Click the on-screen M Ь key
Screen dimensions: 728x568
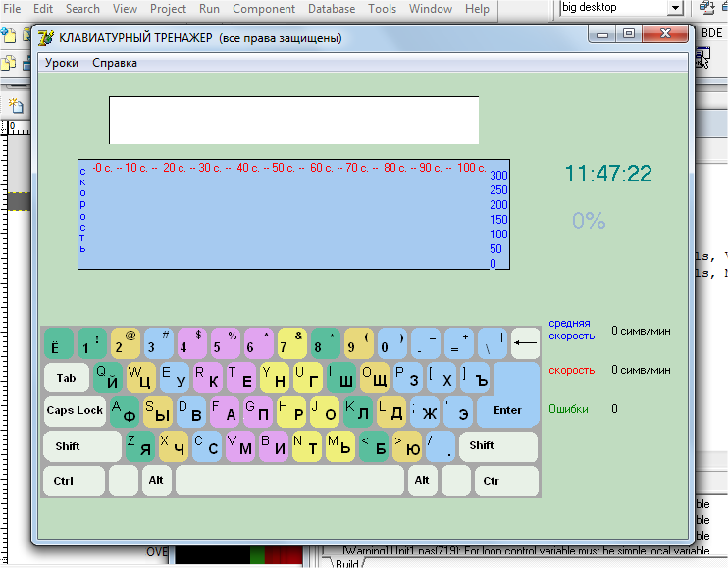click(340, 446)
